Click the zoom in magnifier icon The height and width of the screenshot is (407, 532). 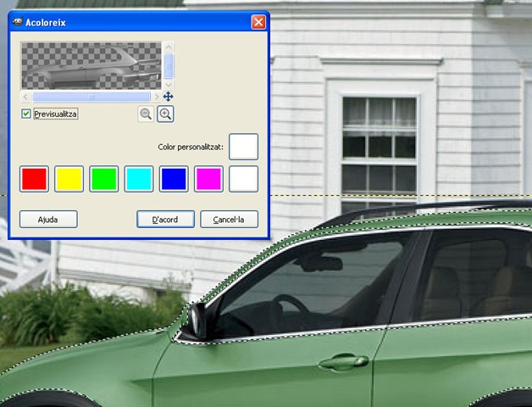coord(165,114)
